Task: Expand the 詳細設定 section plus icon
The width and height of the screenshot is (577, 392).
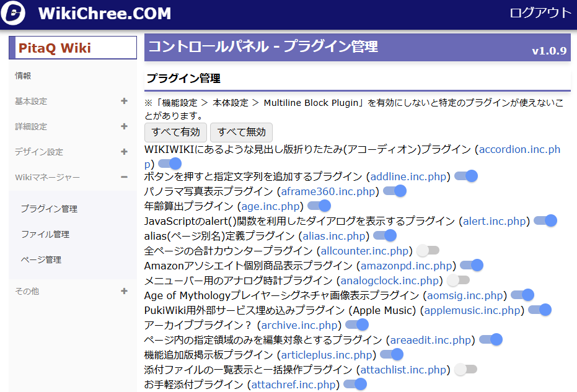Action: (x=125, y=126)
